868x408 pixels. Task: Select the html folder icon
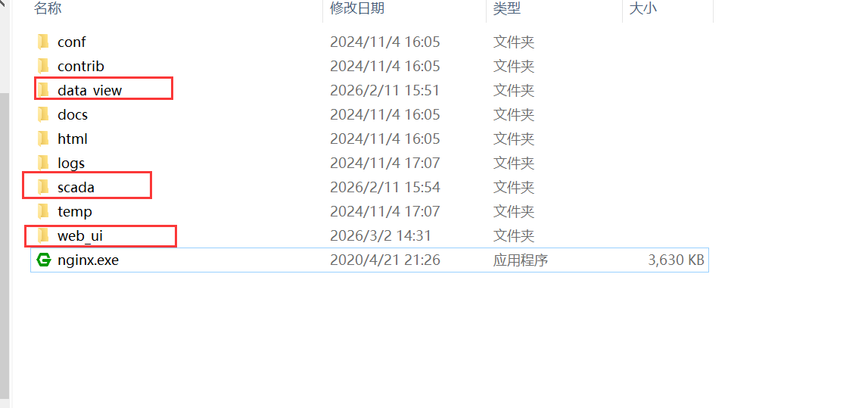(x=43, y=139)
